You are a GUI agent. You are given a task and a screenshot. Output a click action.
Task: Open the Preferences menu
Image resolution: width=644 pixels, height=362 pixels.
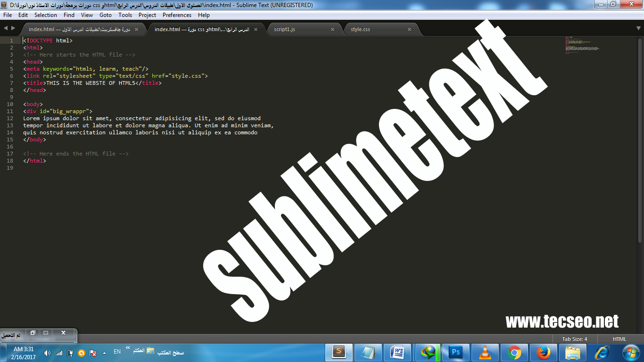coord(177,15)
